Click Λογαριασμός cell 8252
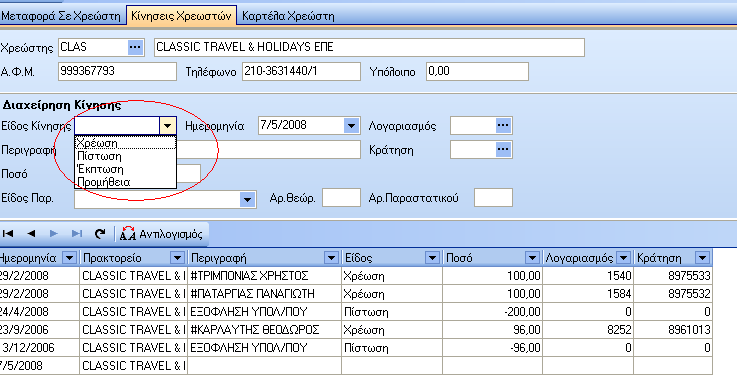The width and height of the screenshot is (737, 386). pyautogui.click(x=588, y=330)
